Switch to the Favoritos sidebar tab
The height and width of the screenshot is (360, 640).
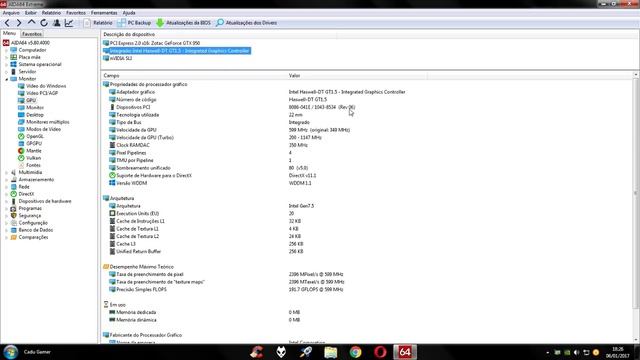pos(32,34)
